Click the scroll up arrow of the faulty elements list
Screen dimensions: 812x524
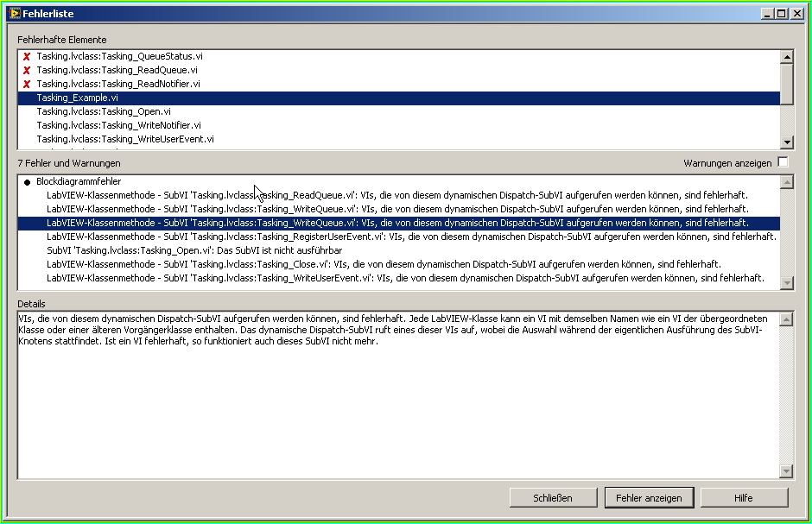click(787, 56)
